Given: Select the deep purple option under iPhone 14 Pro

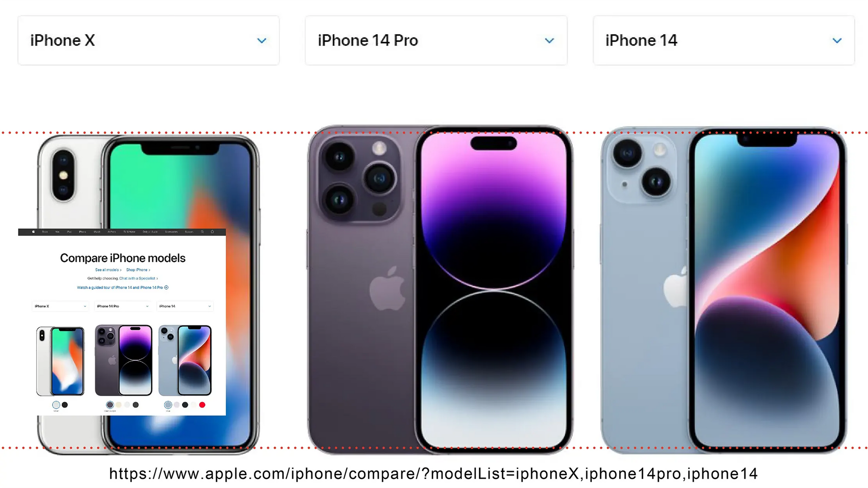Looking at the screenshot, I should [x=110, y=405].
